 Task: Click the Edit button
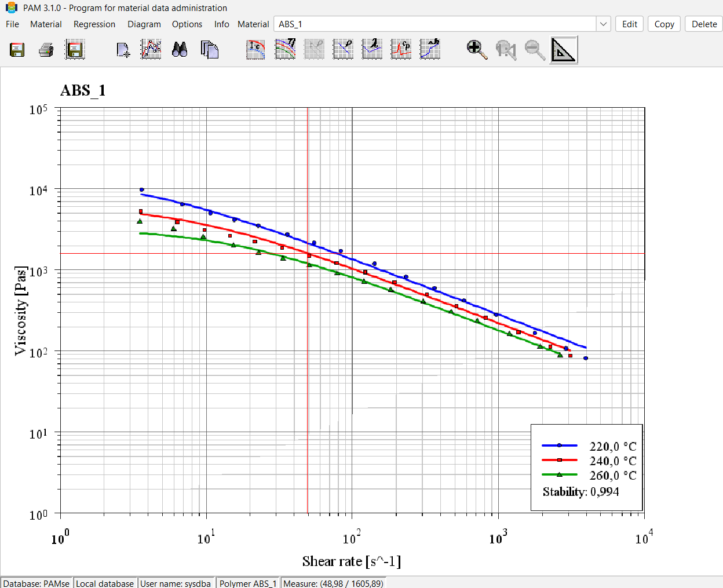click(x=629, y=24)
